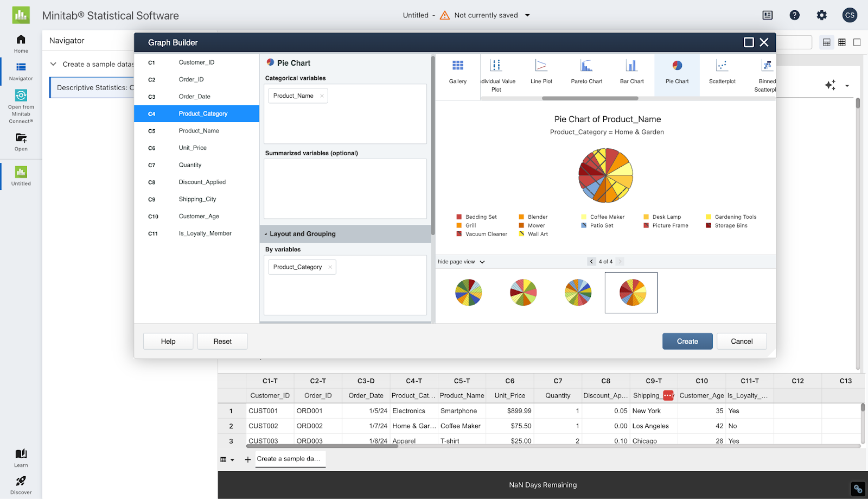The height and width of the screenshot is (499, 868).
Task: Select the Line Plot icon
Action: (x=541, y=72)
